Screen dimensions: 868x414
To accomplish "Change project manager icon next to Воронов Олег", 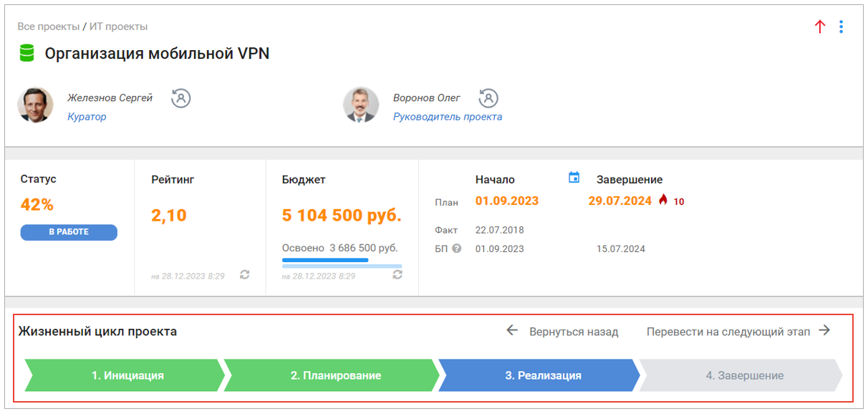I will (488, 97).
